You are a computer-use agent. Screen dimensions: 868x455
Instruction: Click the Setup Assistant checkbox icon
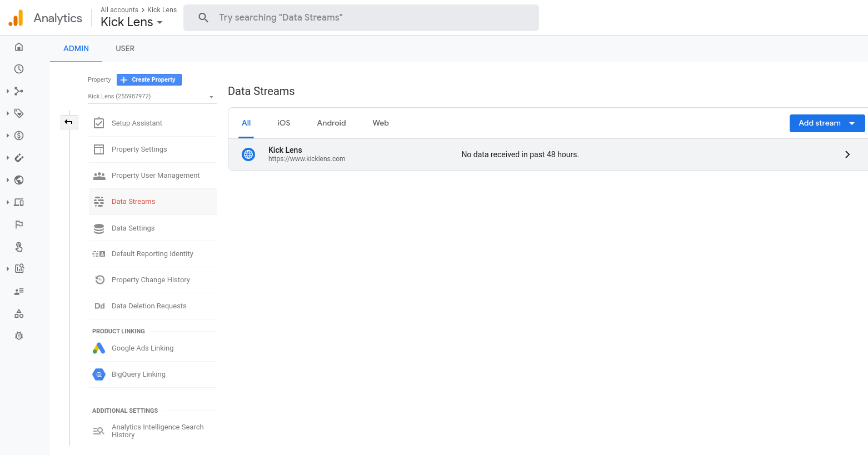(99, 123)
